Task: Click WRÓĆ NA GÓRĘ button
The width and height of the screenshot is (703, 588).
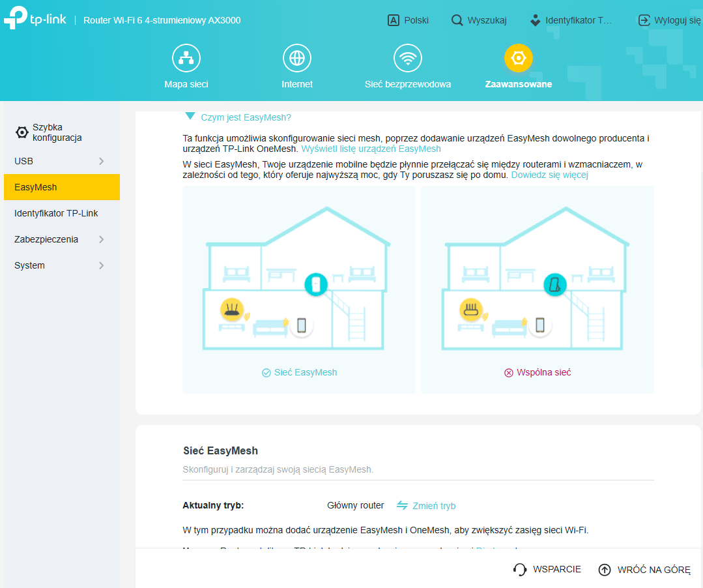Action: [644, 570]
